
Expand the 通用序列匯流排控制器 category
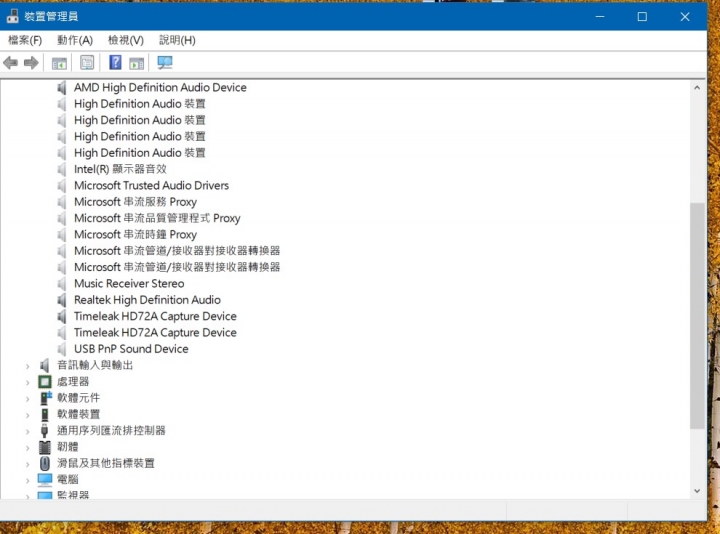(x=28, y=432)
